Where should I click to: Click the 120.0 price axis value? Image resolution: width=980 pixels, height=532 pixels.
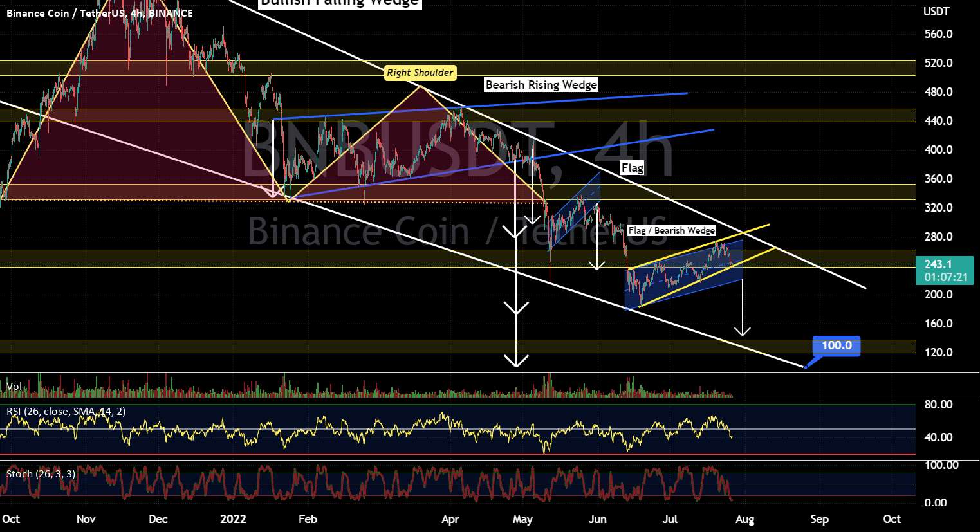(x=938, y=353)
